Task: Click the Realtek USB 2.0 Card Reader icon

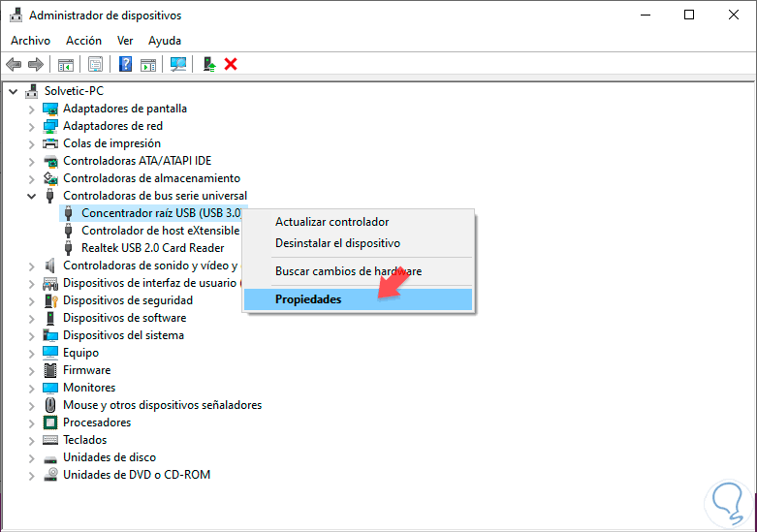Action: 69,248
